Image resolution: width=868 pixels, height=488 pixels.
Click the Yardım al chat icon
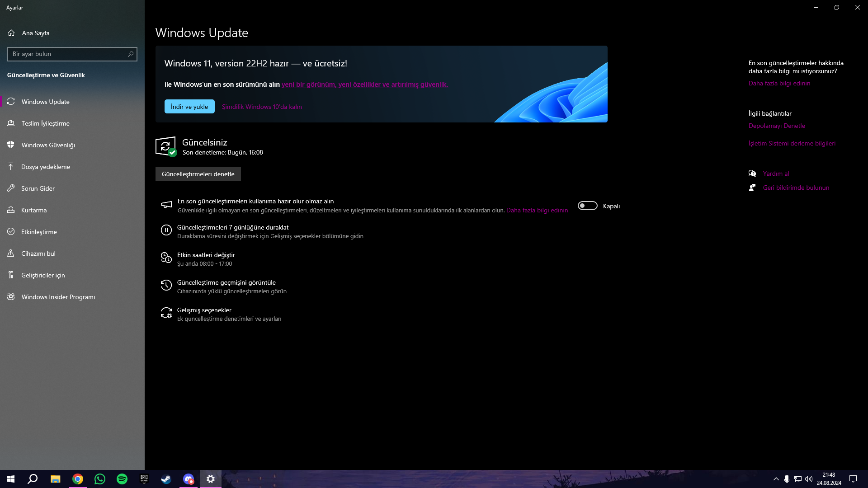pos(752,174)
